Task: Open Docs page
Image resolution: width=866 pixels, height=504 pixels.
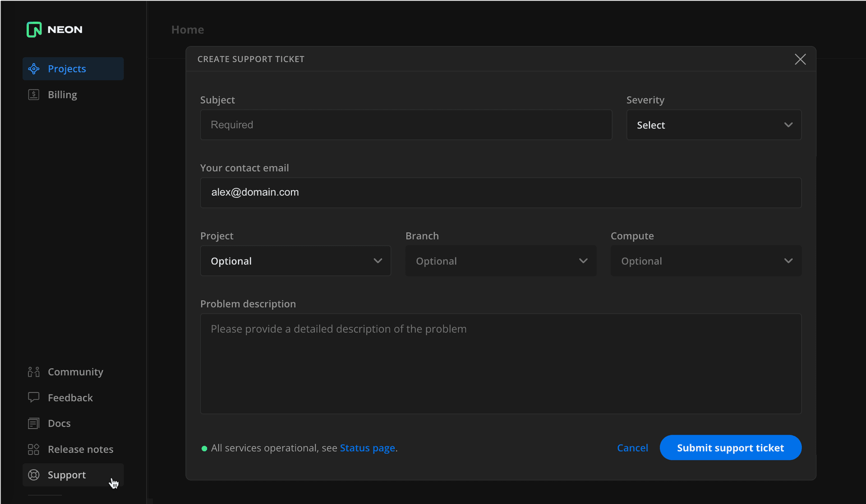Action: (x=59, y=423)
